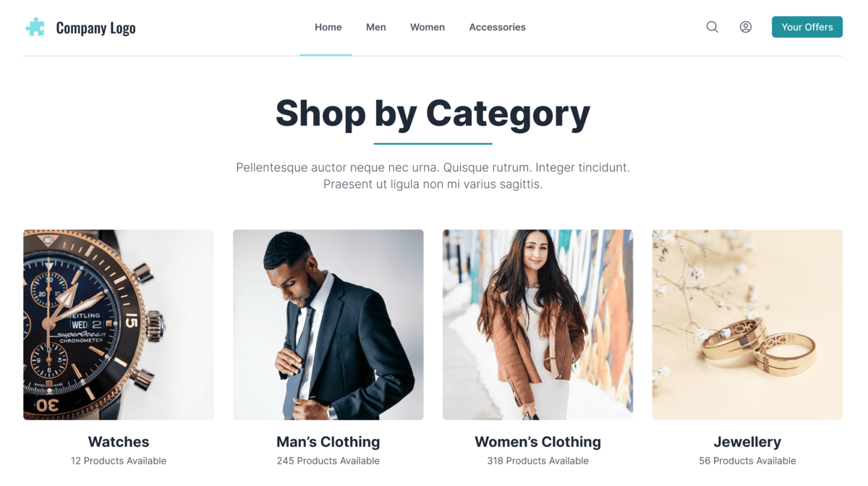
Task: Open the Men menu item
Action: click(375, 27)
